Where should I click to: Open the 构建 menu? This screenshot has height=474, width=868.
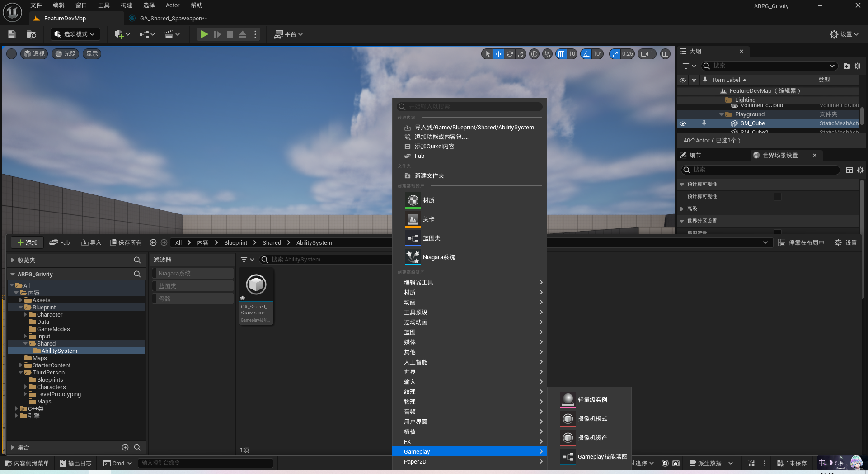pyautogui.click(x=127, y=5)
